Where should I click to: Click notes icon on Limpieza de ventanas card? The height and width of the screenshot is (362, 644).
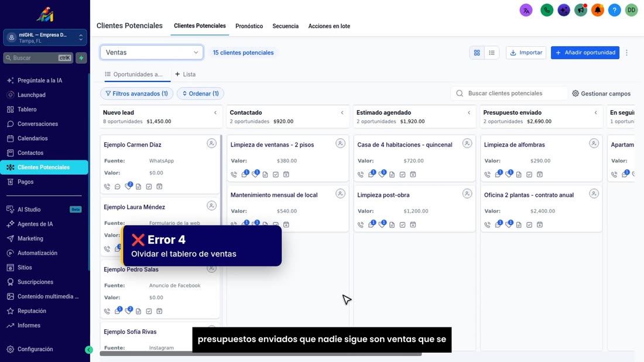(x=265, y=175)
